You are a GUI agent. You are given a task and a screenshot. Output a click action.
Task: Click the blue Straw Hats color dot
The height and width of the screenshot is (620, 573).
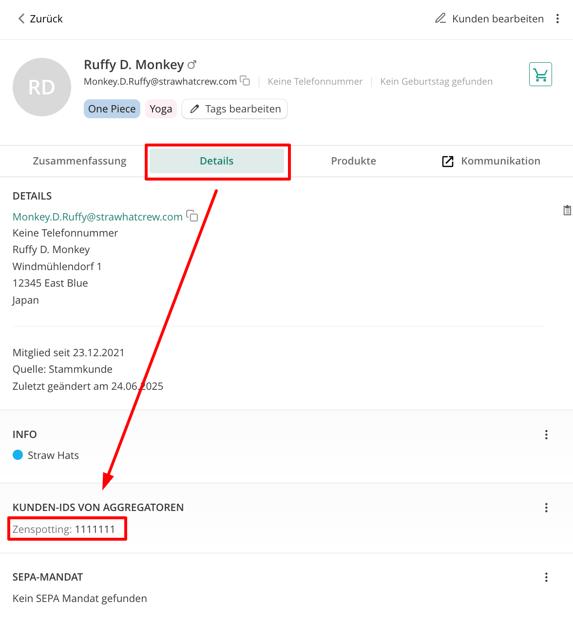[18, 455]
